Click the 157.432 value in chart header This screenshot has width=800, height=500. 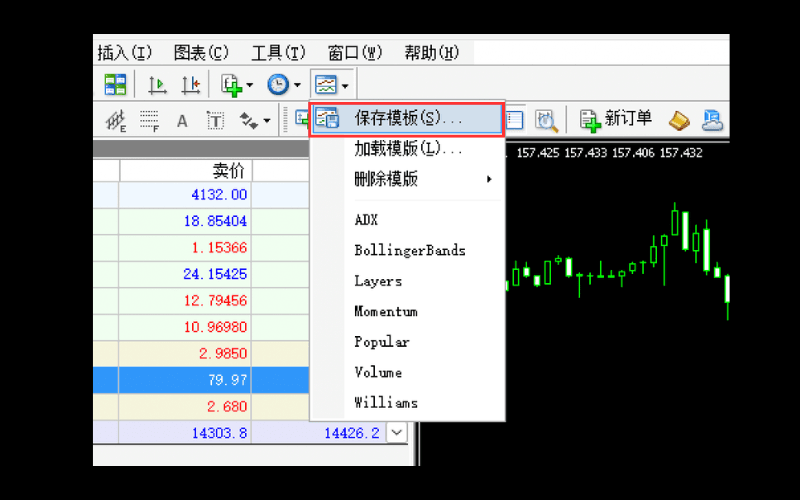[x=681, y=153]
